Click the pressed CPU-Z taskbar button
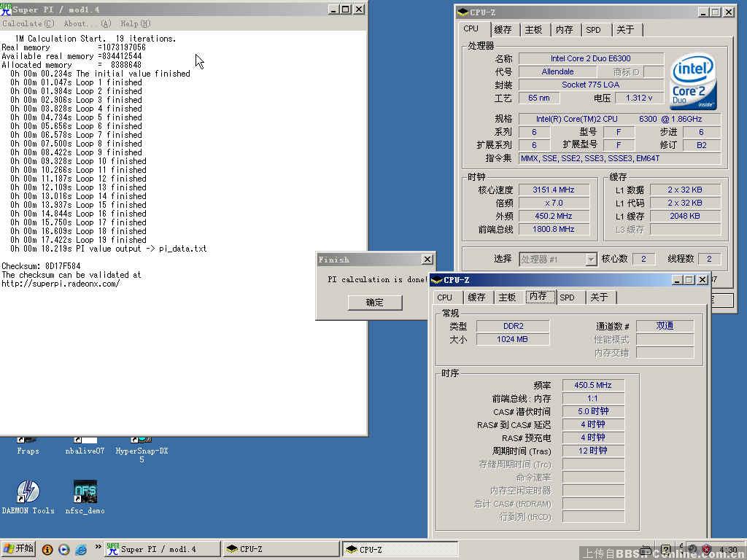Image resolution: width=747 pixels, height=560 pixels. [x=400, y=549]
